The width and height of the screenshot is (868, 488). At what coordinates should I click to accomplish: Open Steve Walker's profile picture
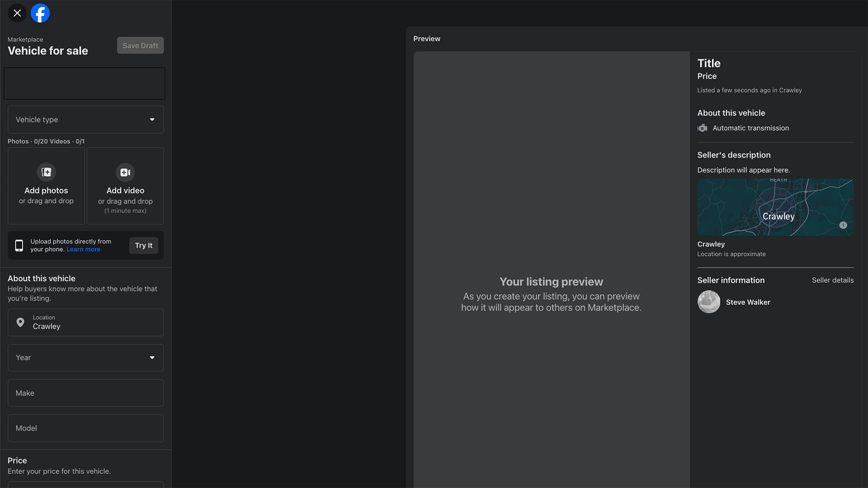[709, 302]
